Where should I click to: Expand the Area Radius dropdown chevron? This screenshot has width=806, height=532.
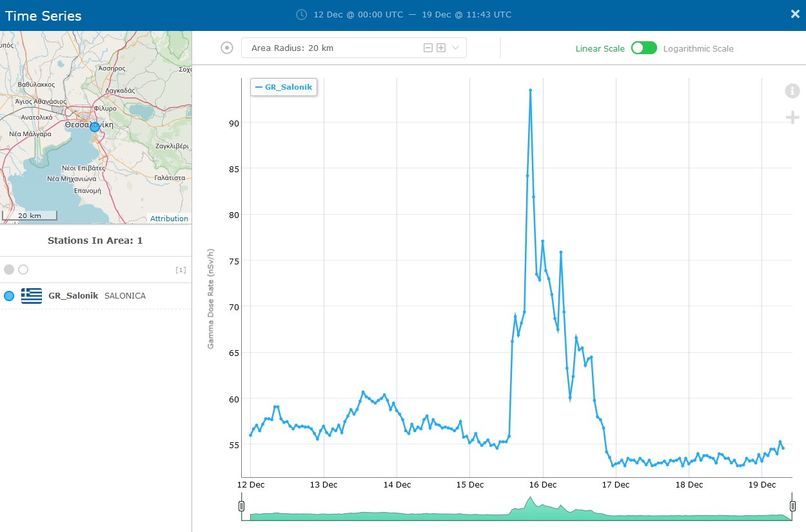click(x=456, y=48)
